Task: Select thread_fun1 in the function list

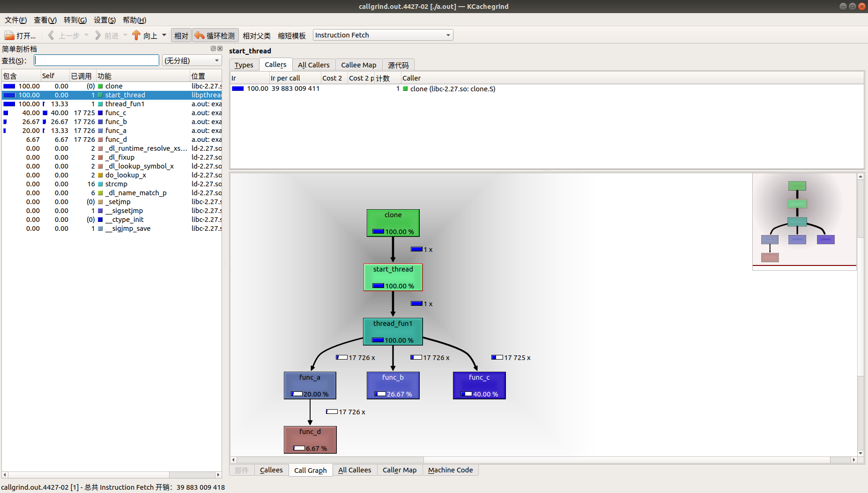Action: pos(111,104)
